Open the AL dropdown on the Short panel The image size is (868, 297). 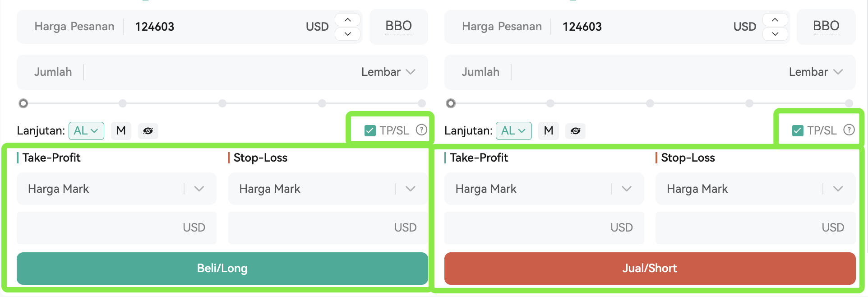[513, 131]
